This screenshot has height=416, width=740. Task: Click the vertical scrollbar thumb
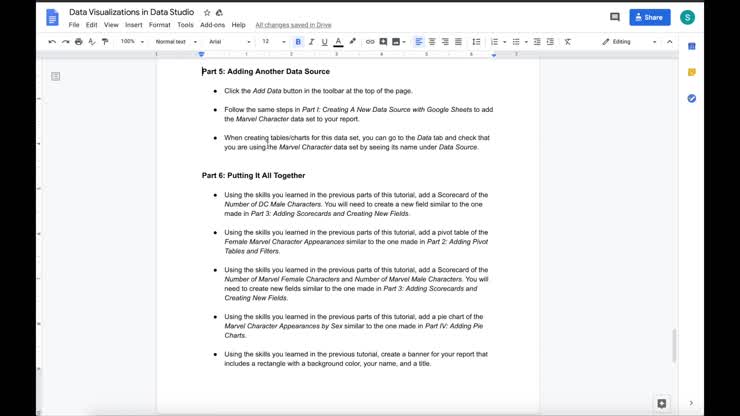coord(674,346)
